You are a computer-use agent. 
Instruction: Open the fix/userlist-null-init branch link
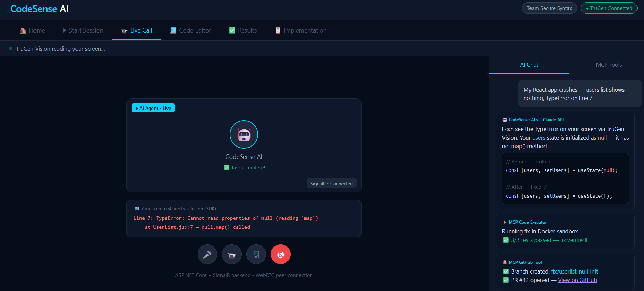(x=575, y=271)
